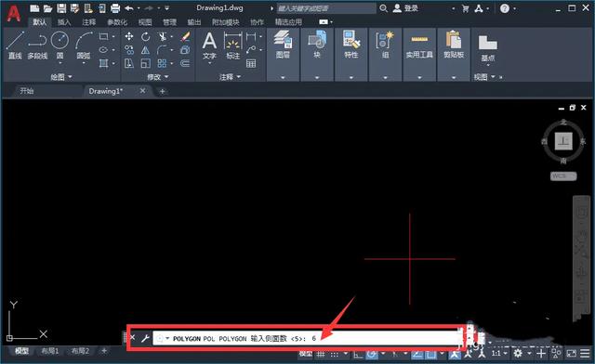Viewport: 595px width, 364px height.
Task: Select the Polyline (多段线) tool
Action: (x=37, y=45)
